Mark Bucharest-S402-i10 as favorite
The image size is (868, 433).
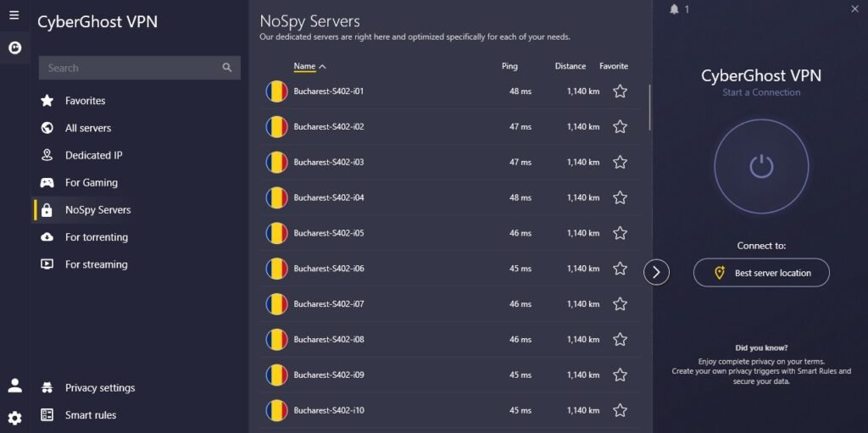pyautogui.click(x=620, y=410)
